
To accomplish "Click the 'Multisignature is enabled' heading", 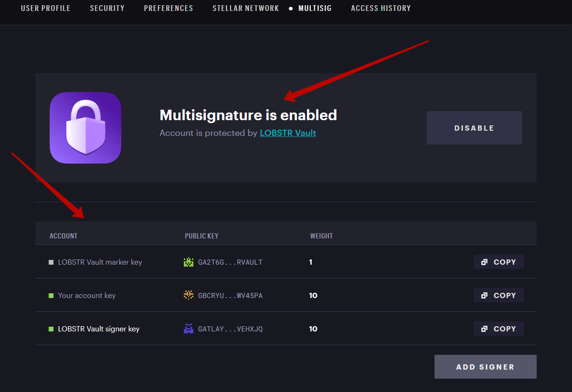I will click(248, 115).
